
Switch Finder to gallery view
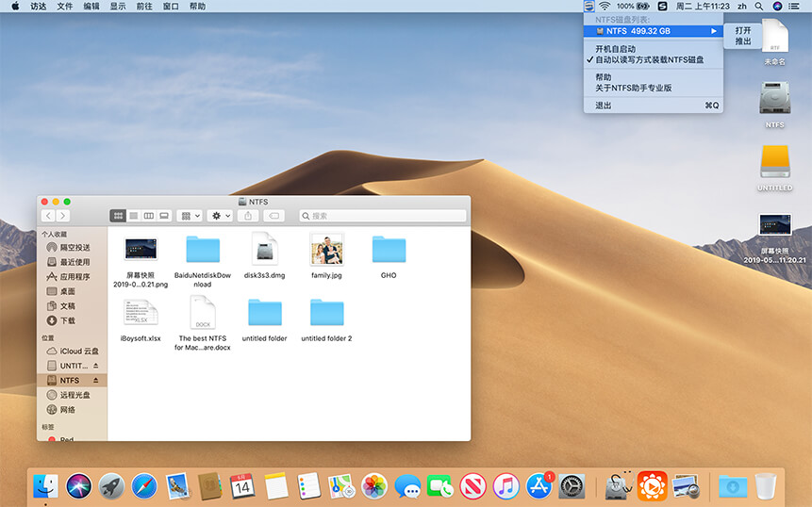164,216
